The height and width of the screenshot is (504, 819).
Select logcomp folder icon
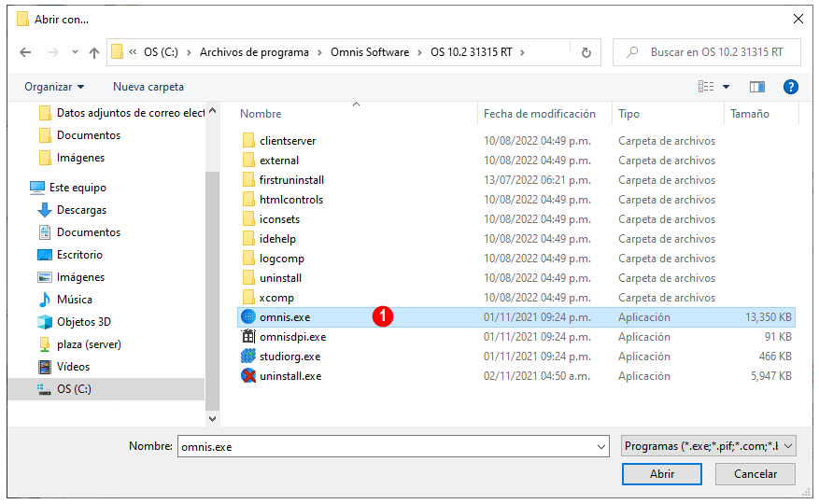(248, 259)
